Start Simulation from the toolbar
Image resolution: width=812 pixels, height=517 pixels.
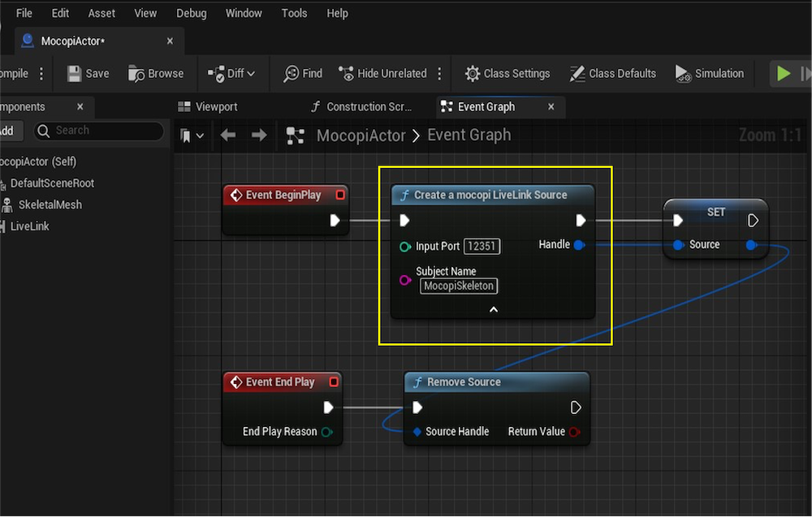coord(709,74)
